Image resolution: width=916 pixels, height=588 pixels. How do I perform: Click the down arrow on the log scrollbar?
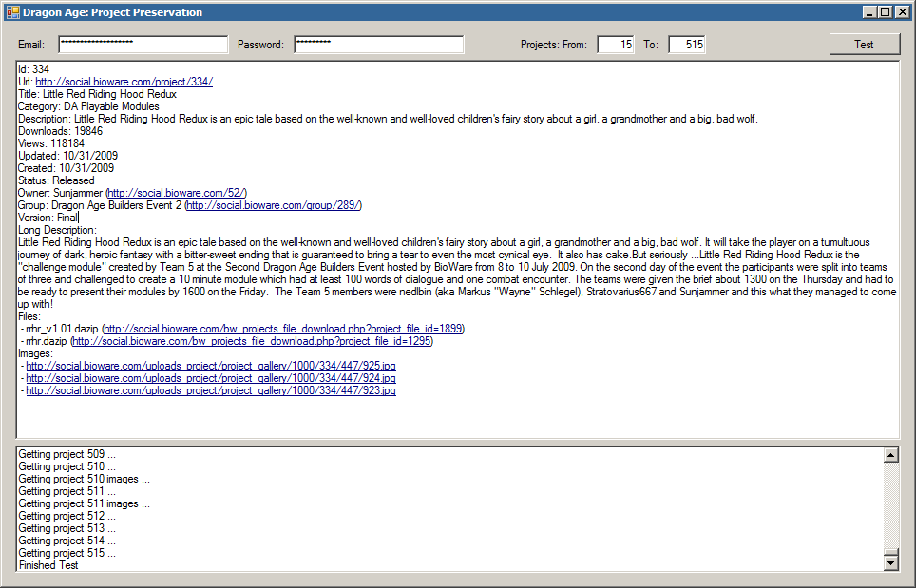890,561
